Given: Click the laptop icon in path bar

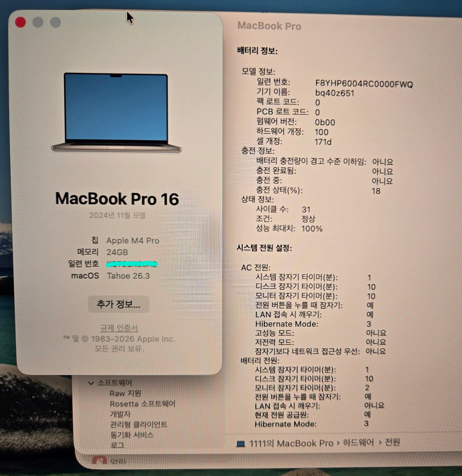Looking at the screenshot, I should pyautogui.click(x=241, y=444).
